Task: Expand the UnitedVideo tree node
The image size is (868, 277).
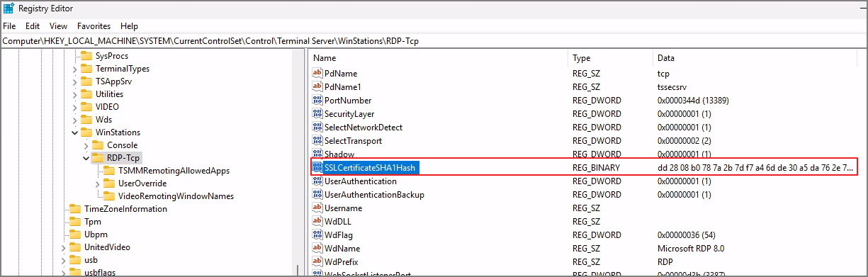Action: [64, 247]
